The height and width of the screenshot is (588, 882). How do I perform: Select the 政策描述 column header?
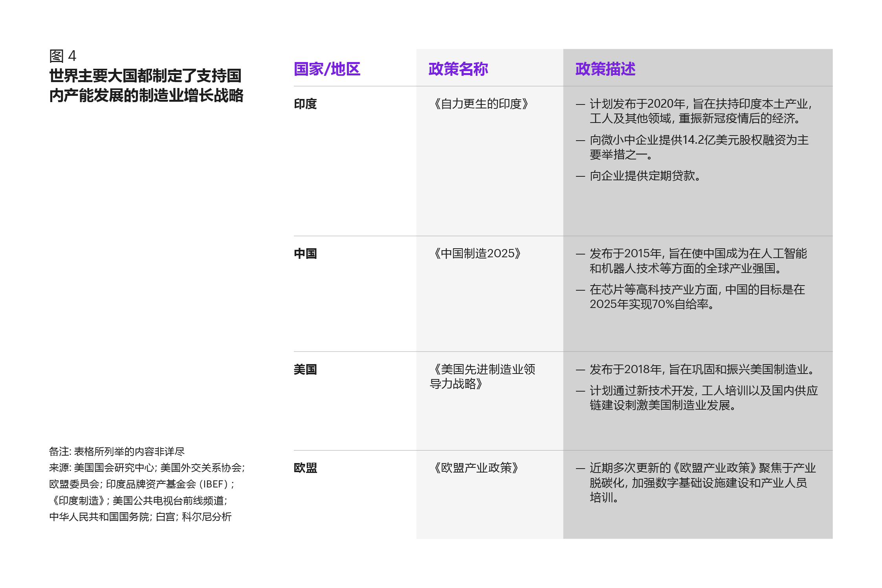(605, 69)
